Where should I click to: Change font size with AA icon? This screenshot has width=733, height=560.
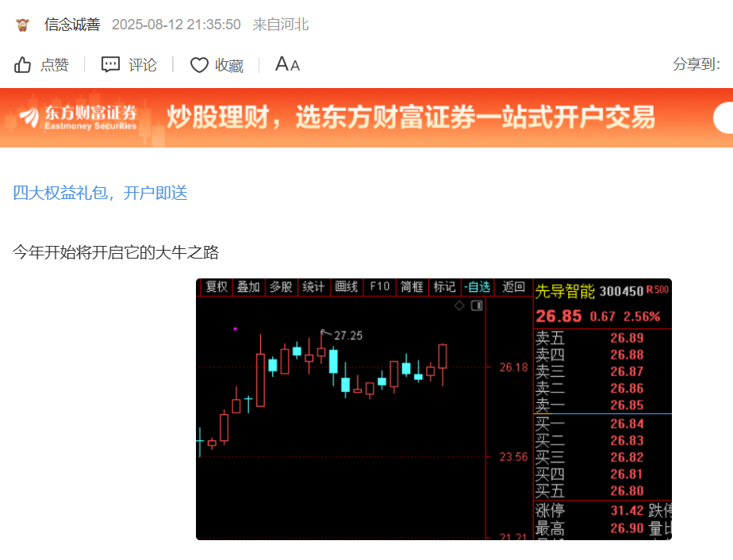tap(287, 64)
